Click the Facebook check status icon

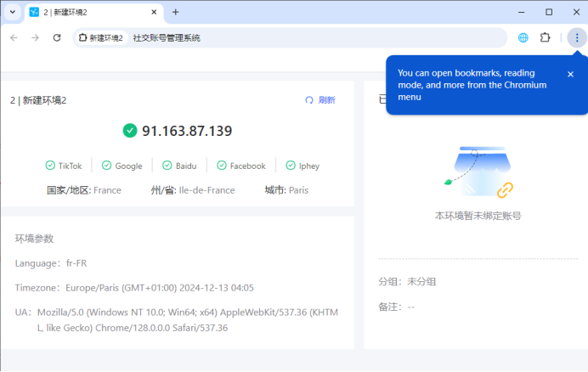222,166
